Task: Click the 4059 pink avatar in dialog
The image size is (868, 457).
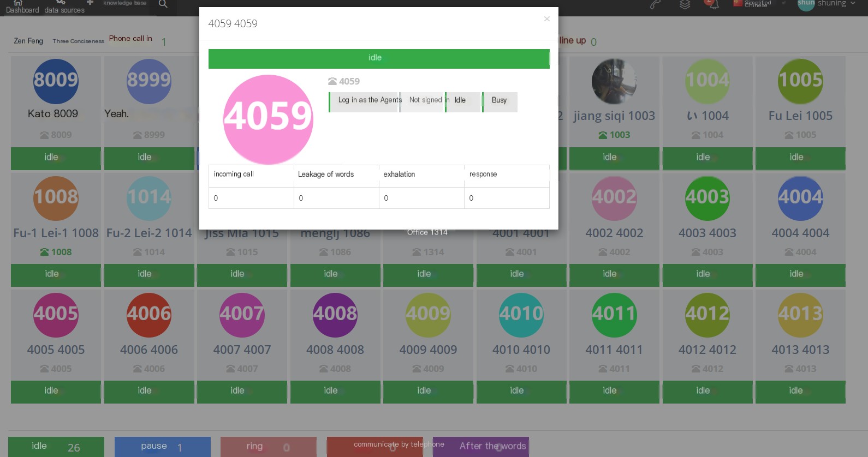Action: (268, 119)
